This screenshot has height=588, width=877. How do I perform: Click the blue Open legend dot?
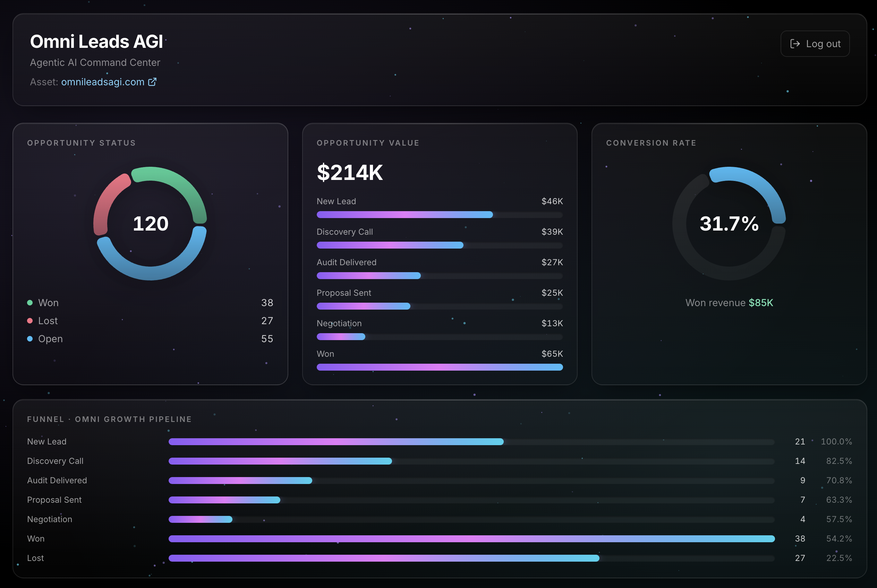[x=30, y=339]
